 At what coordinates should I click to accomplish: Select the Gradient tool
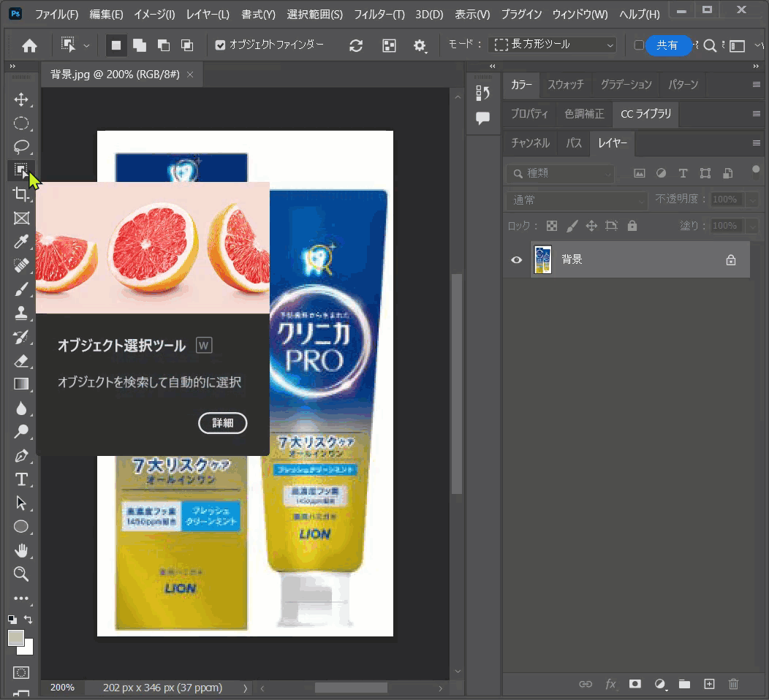[x=21, y=384]
